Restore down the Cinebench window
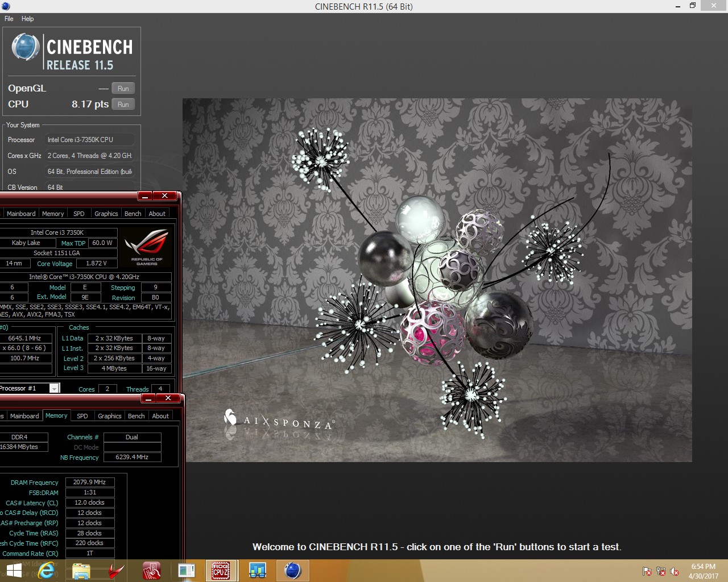 click(693, 6)
